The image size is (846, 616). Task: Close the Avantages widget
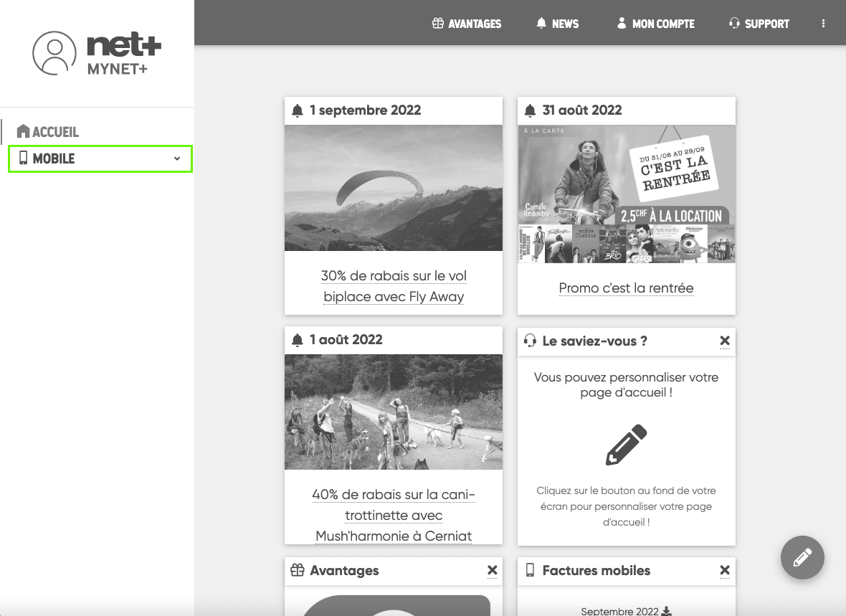click(x=492, y=570)
